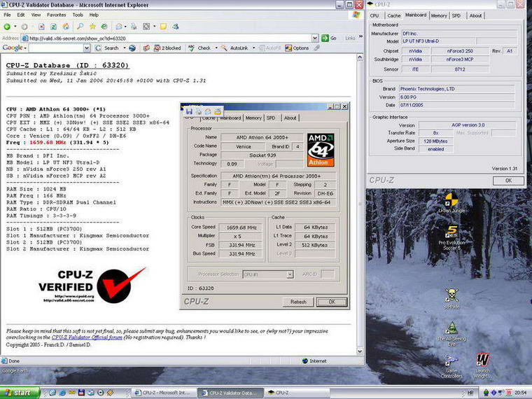The image size is (532, 399).
Task: Switch to the Memory tab in CPU-Z
Action: (x=439, y=15)
